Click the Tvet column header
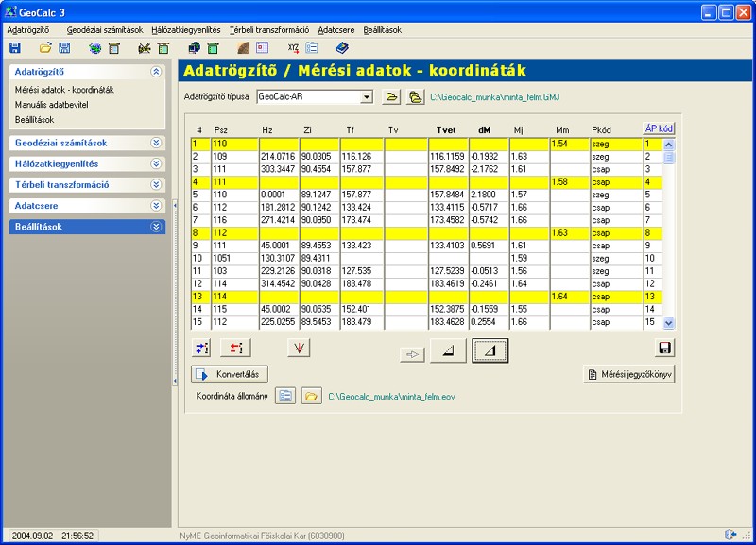Viewport: 756px width, 545px height. (446, 130)
